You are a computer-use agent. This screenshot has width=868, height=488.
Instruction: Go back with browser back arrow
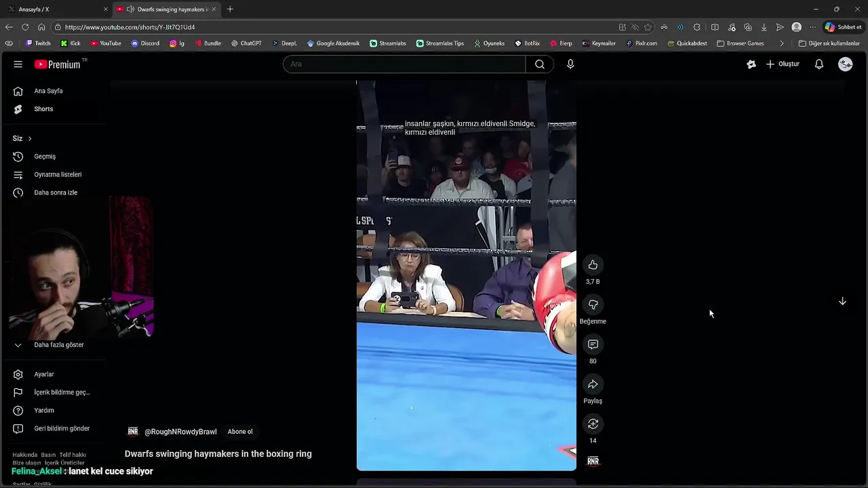pos(9,27)
